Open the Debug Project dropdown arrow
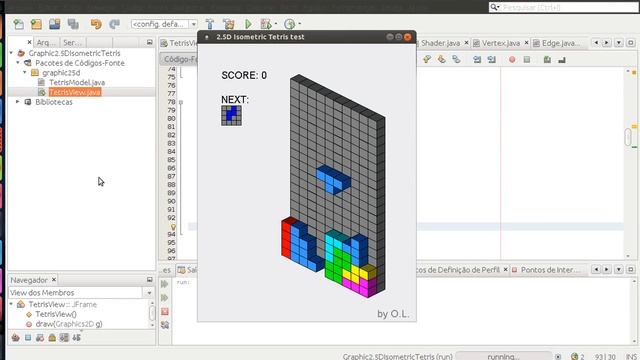Image resolution: width=640 pixels, height=360 pixels. (x=276, y=24)
